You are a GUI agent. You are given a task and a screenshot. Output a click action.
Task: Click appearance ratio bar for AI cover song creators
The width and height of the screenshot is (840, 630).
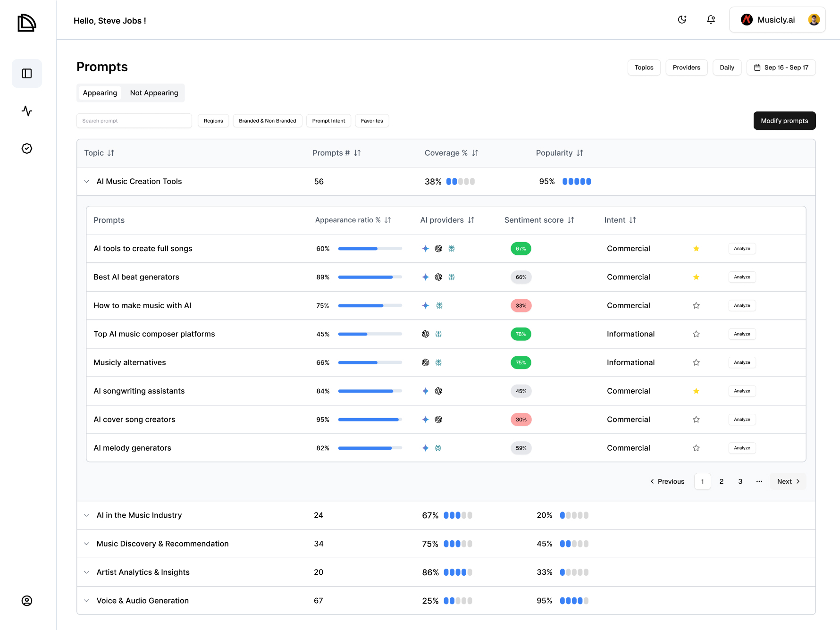tap(370, 420)
